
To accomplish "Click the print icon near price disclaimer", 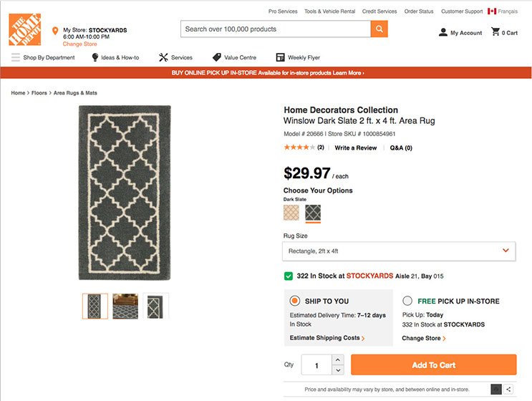I will pos(495,389).
